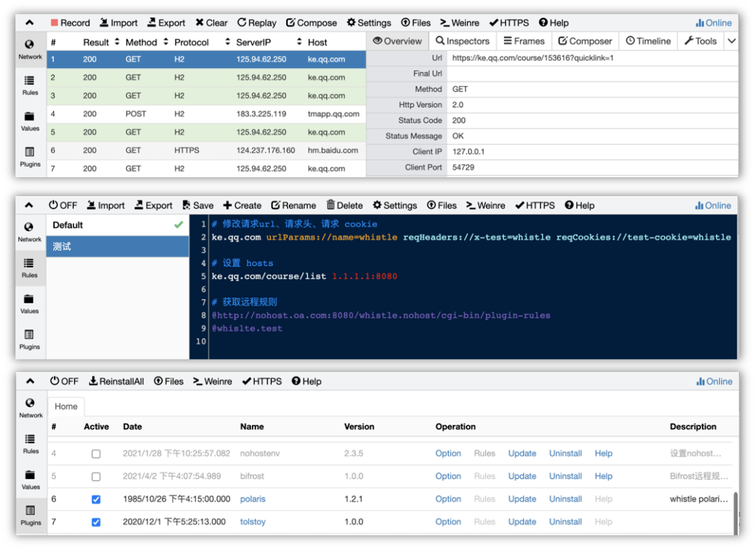Select the 测试 rule group
Image resolution: width=756 pixels, height=550 pixels.
(118, 247)
